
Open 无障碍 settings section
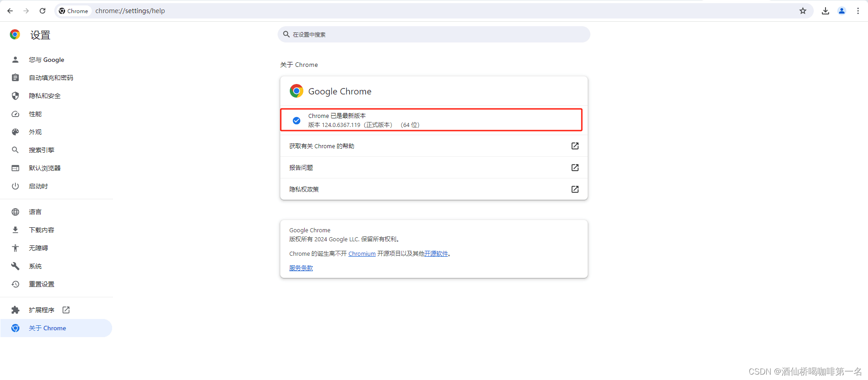pos(57,248)
